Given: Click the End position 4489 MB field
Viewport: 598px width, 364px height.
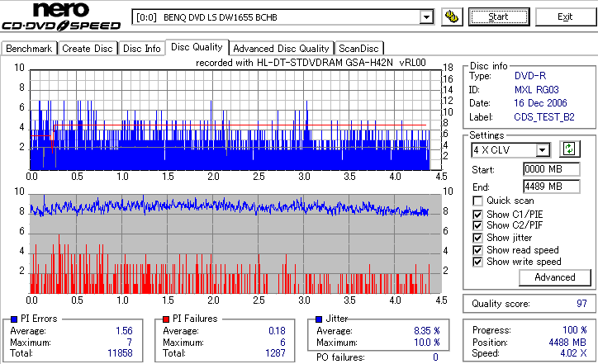Looking at the screenshot, I should [x=552, y=187].
